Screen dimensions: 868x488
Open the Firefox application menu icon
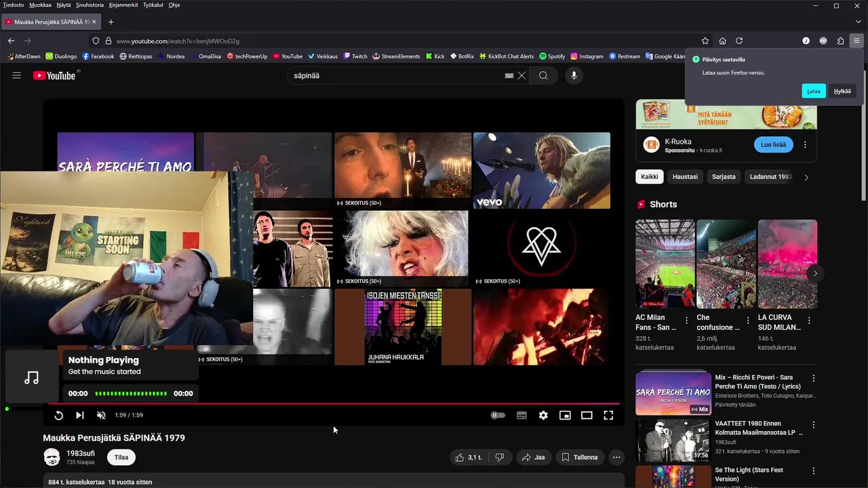click(856, 41)
